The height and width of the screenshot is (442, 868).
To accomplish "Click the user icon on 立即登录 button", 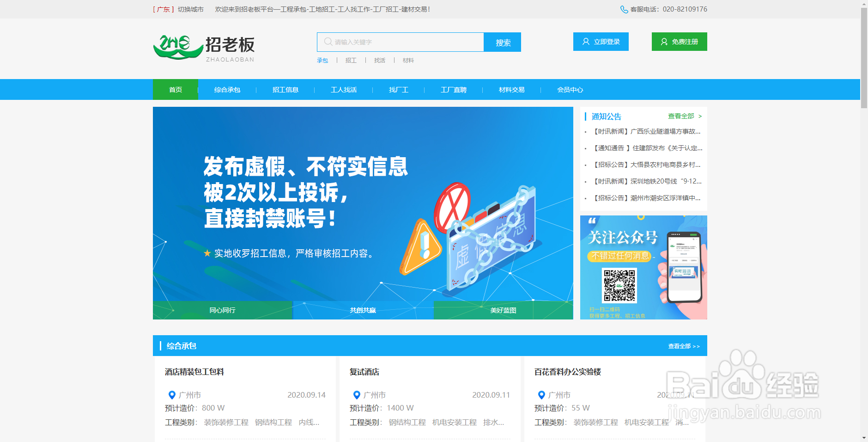I will click(x=585, y=42).
